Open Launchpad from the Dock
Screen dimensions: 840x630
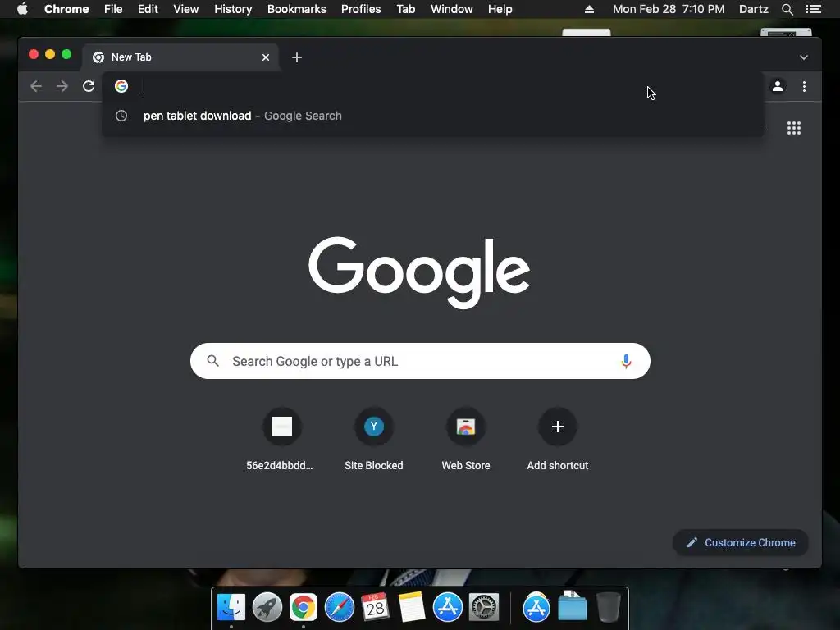267,608
